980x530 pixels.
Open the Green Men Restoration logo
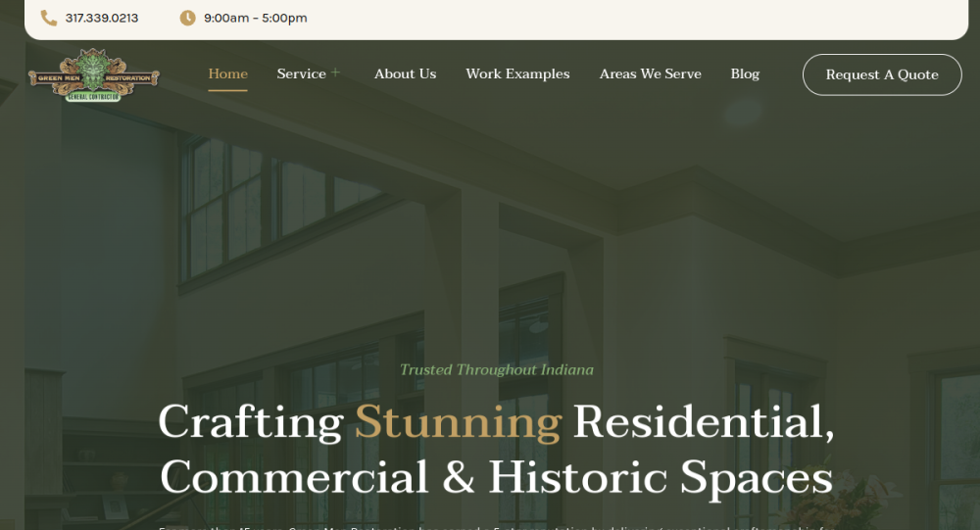94,75
